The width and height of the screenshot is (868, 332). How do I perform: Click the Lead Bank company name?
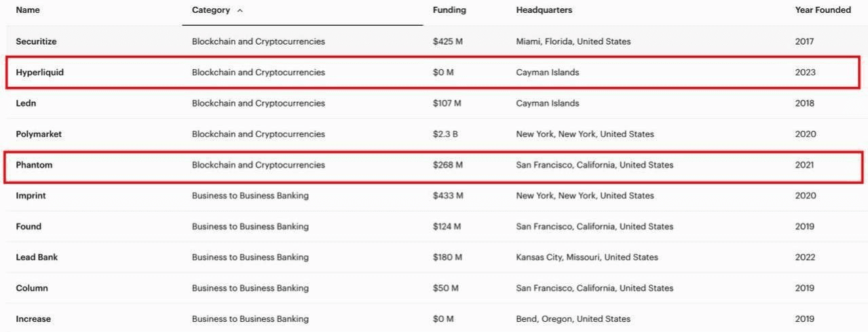click(x=37, y=257)
